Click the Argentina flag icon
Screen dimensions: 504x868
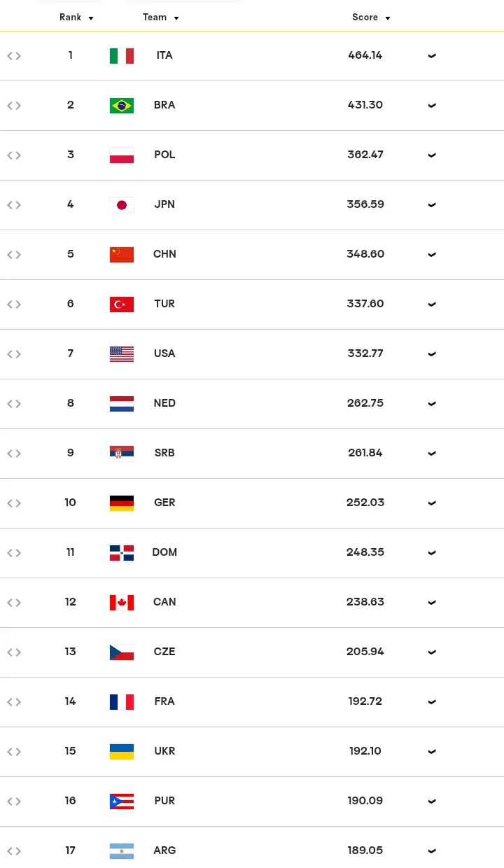pyautogui.click(x=122, y=851)
